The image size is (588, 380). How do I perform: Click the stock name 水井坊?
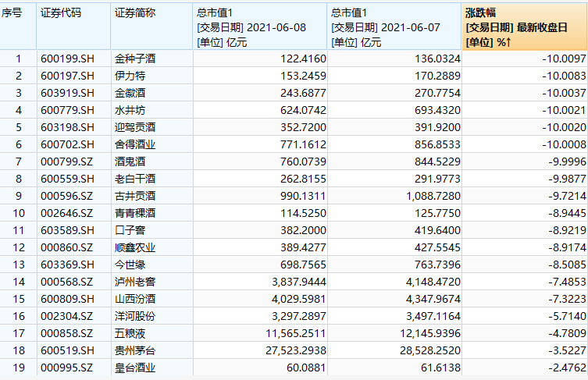click(x=130, y=110)
